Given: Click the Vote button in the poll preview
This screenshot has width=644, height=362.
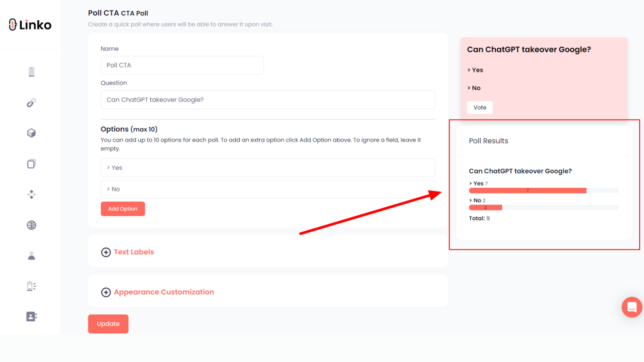Looking at the screenshot, I should coord(480,107).
